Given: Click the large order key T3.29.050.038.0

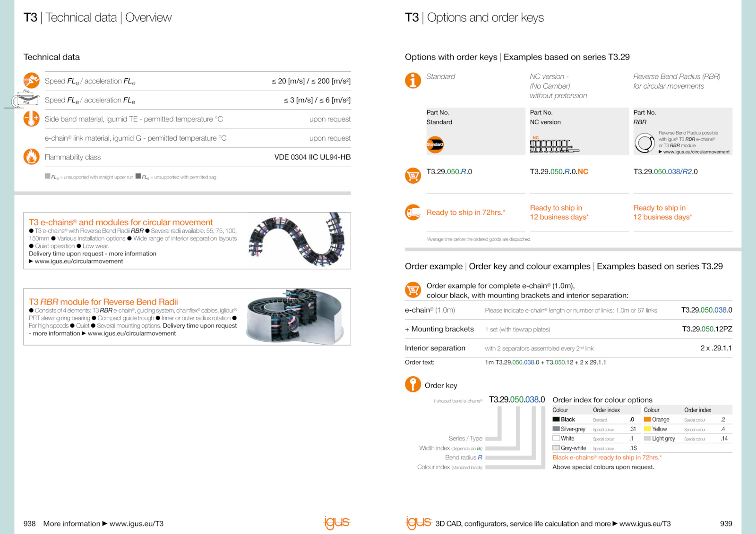Looking at the screenshot, I should [517, 399].
